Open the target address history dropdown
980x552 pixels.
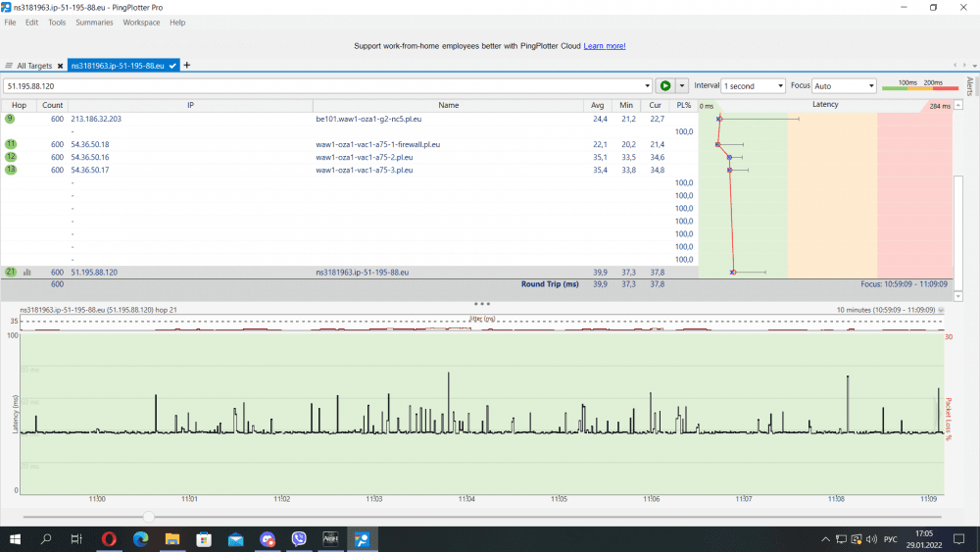tap(647, 85)
